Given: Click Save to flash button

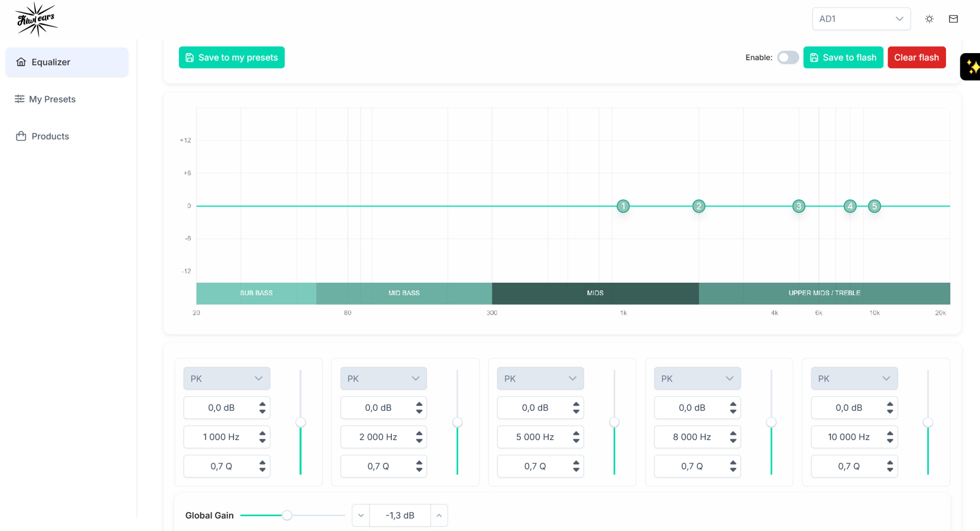Looking at the screenshot, I should tap(843, 57).
